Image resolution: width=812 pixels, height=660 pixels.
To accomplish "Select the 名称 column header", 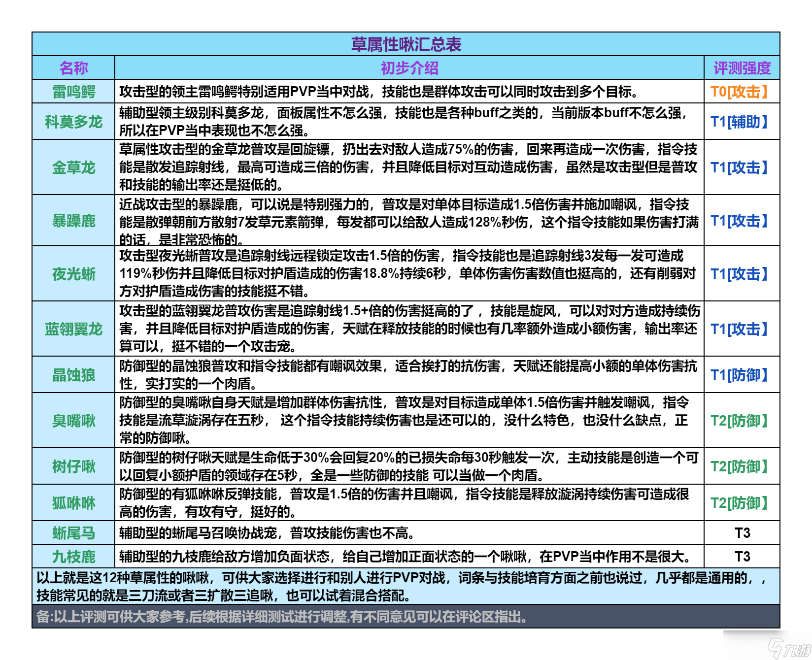I will (x=73, y=68).
